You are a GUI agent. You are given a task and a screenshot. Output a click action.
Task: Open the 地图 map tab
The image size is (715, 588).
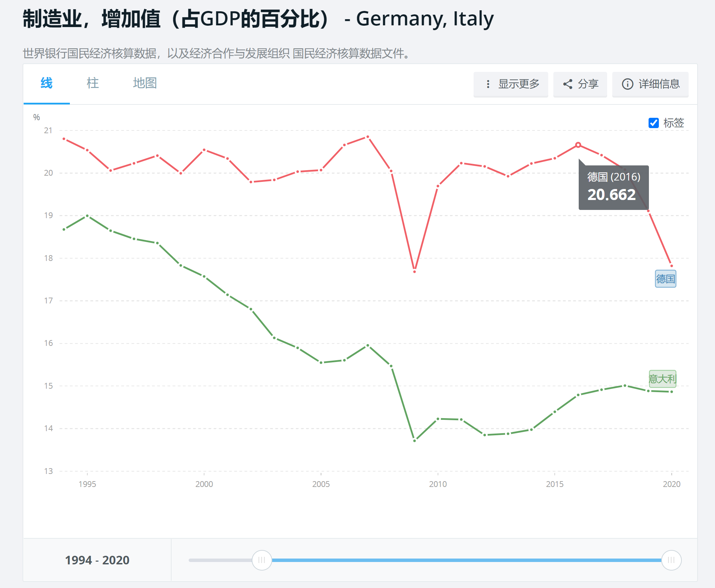coord(145,83)
